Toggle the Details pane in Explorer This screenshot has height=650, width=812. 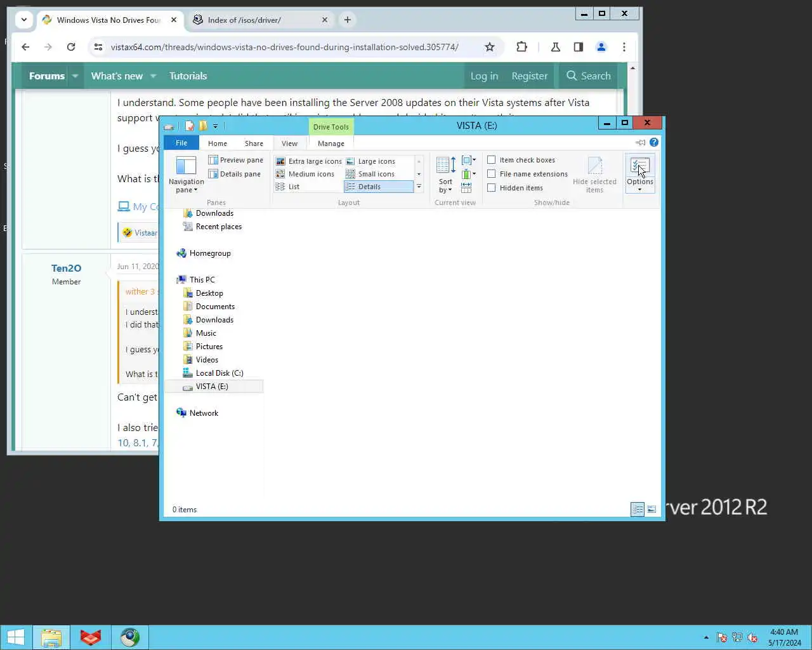point(234,174)
